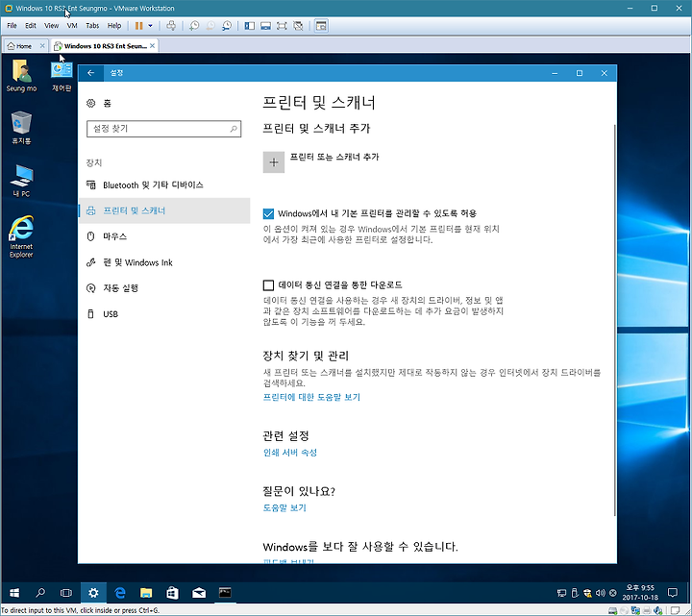Open the VM menu
The image size is (692, 616).
pos(72,26)
